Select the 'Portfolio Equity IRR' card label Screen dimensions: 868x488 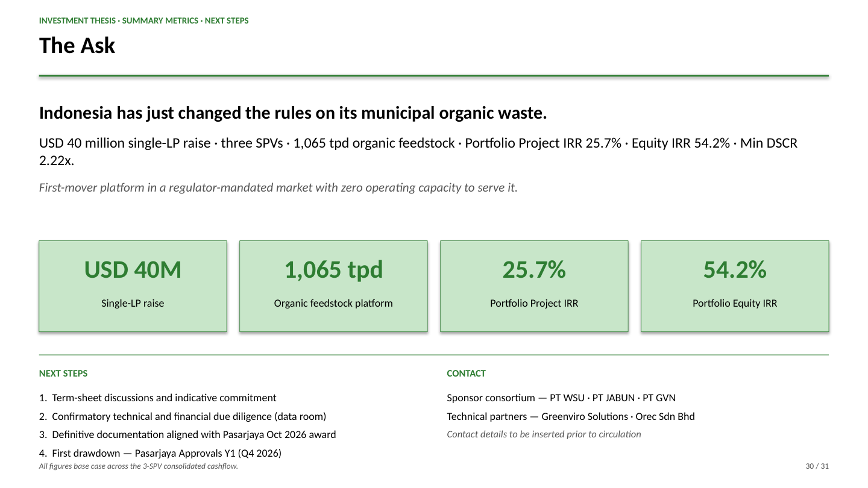point(735,303)
